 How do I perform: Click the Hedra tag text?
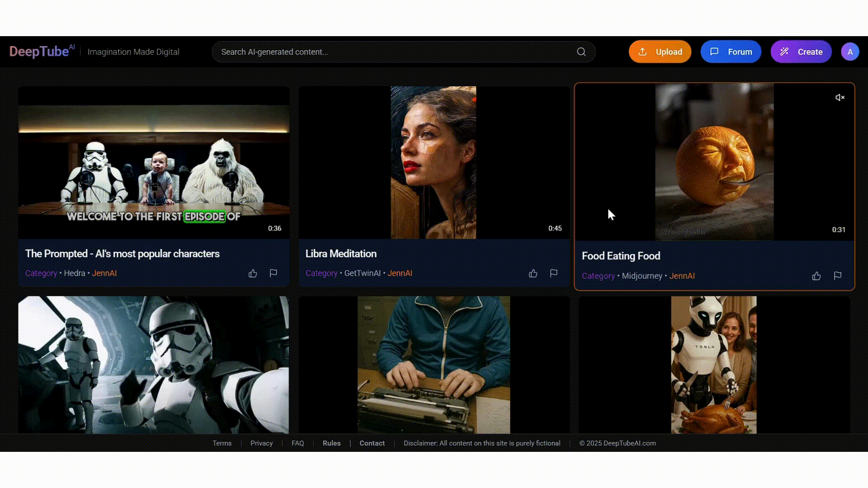(75, 273)
